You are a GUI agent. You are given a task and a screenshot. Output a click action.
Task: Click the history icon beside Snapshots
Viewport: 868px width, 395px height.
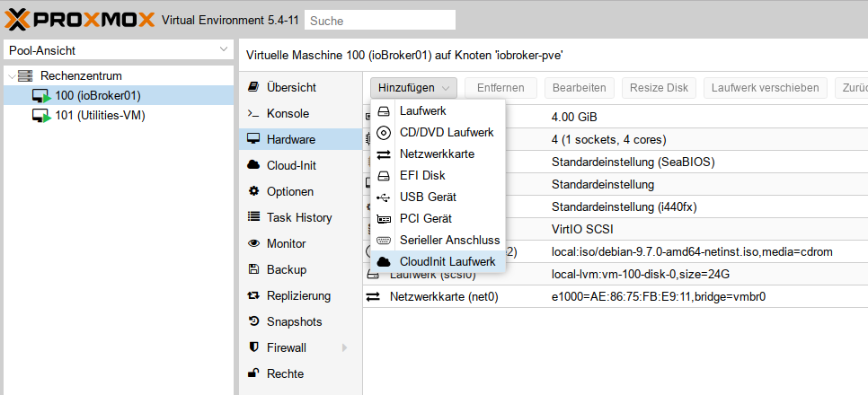click(253, 321)
